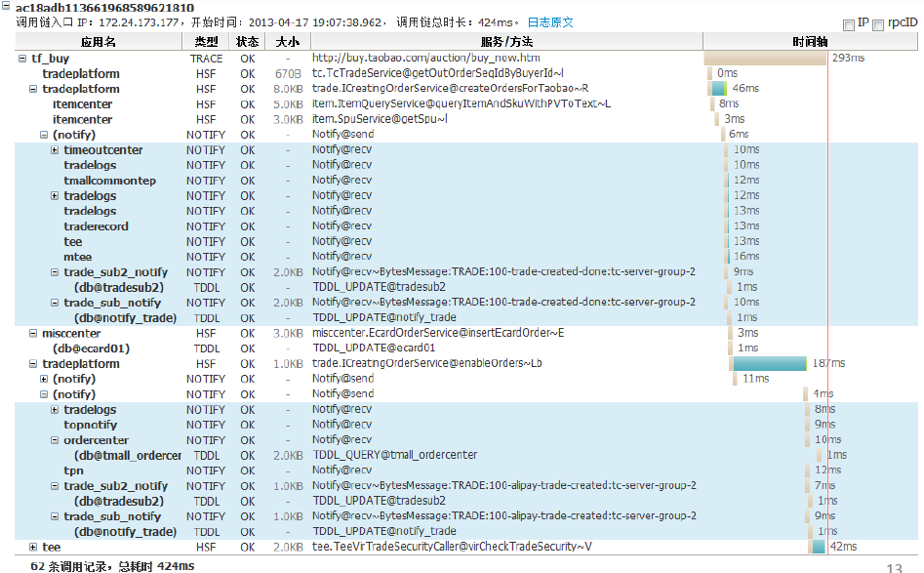Click the 类型 column header
The height and width of the screenshot is (573, 924).
206,41
